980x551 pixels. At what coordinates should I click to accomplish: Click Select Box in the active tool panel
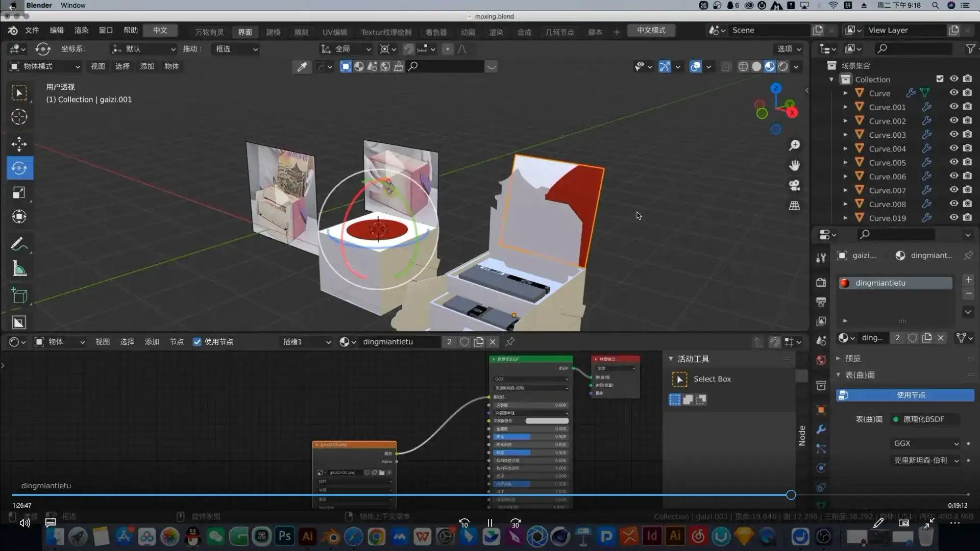712,379
